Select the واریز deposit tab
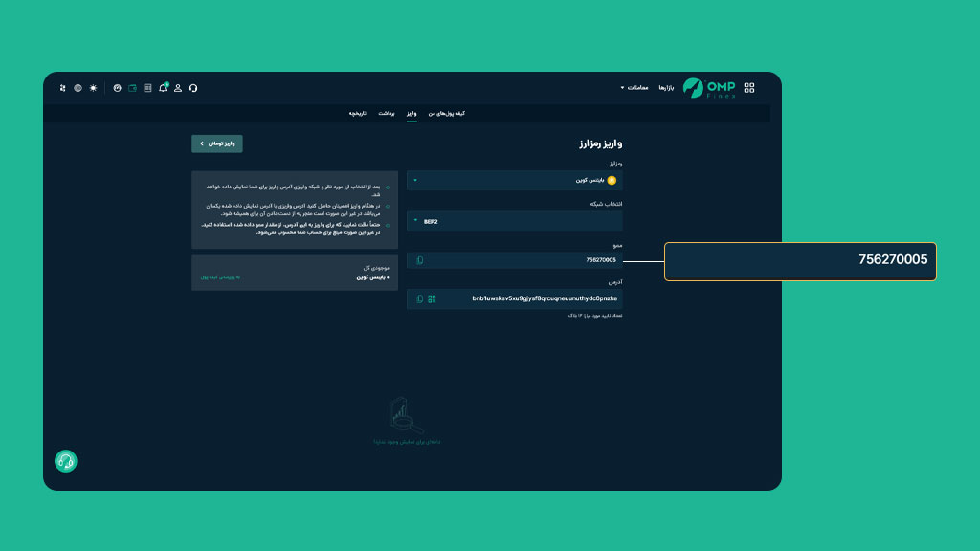The image size is (980, 551). pyautogui.click(x=412, y=114)
